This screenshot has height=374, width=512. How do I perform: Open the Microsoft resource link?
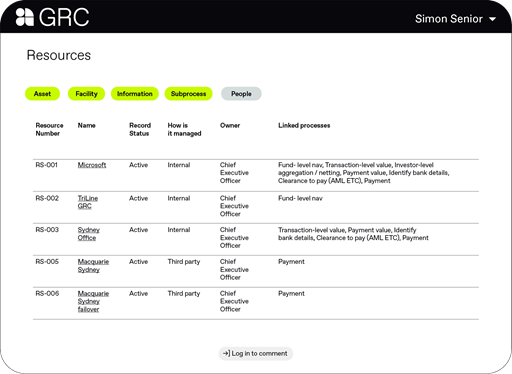point(92,165)
